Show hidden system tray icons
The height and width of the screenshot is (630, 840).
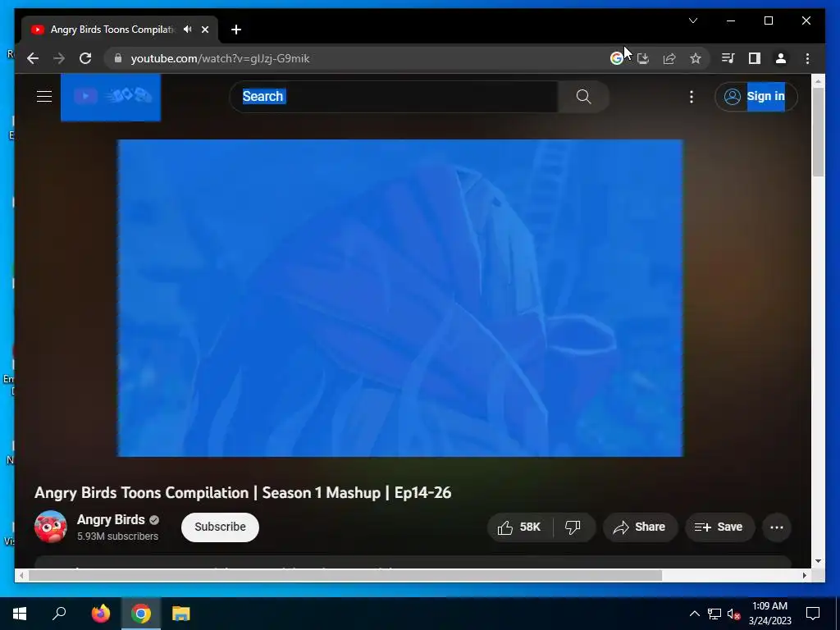[694, 614]
